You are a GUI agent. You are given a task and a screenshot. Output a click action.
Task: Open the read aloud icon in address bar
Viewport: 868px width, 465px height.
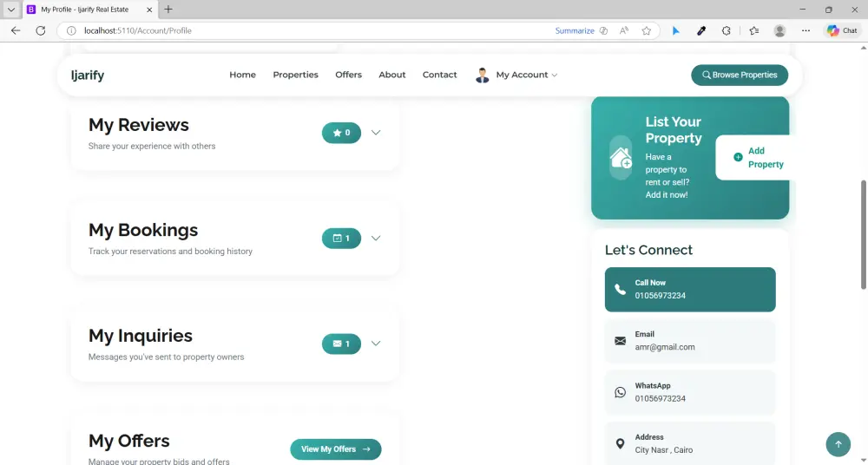click(x=624, y=31)
